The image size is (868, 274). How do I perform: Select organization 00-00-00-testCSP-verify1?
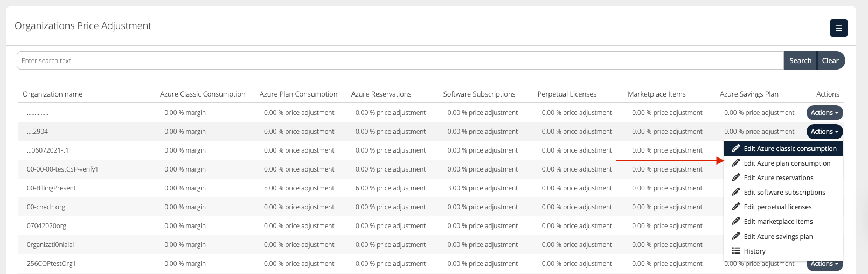coord(63,169)
